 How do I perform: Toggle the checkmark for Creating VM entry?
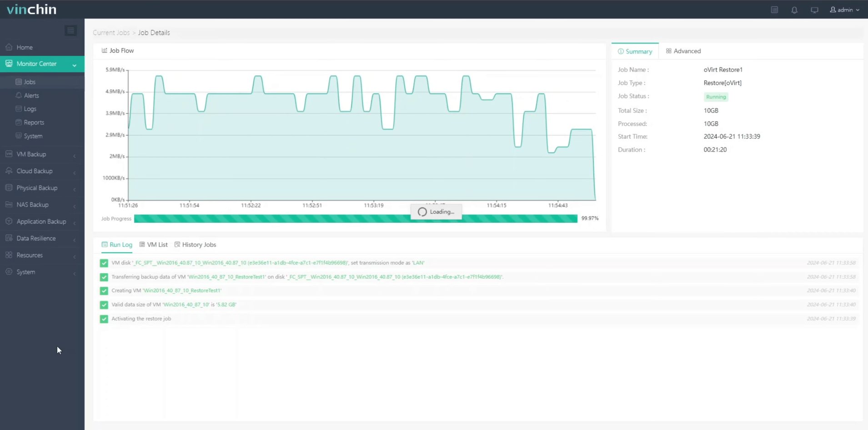coord(104,291)
